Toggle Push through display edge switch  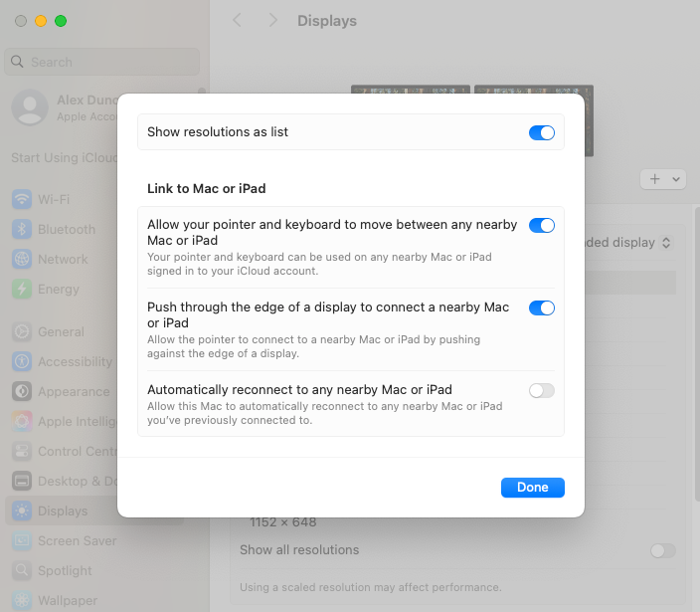(x=541, y=308)
